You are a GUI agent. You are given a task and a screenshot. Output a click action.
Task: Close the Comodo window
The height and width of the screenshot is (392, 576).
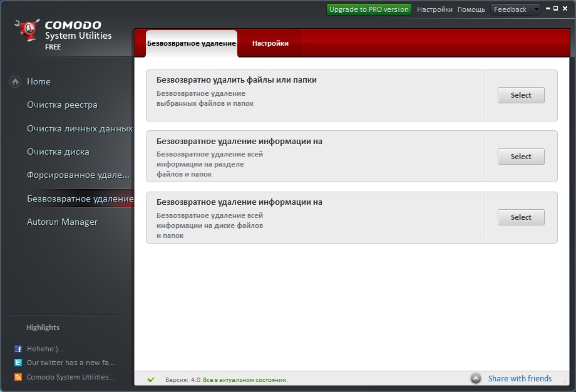565,8
